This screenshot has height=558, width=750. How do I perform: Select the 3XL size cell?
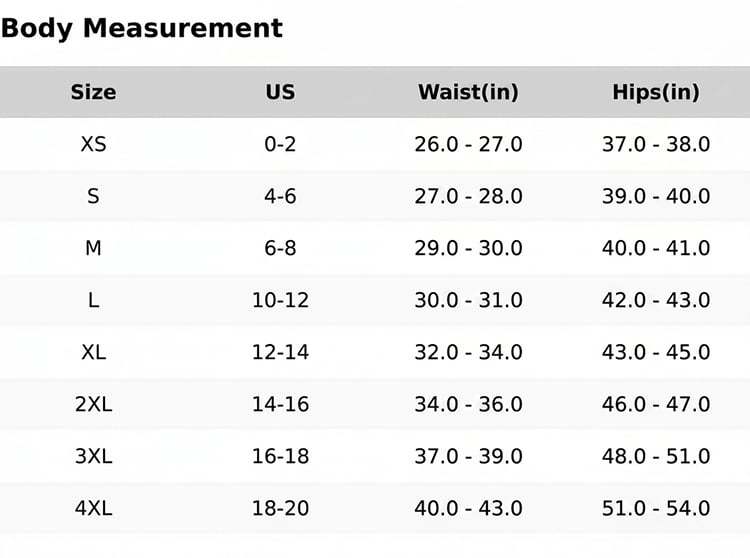click(93, 457)
